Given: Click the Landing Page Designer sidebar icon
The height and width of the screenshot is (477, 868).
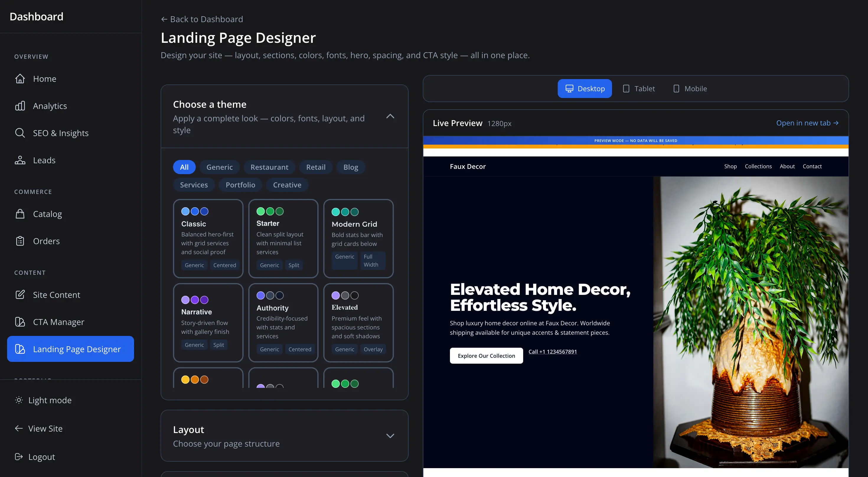Looking at the screenshot, I should [20, 349].
